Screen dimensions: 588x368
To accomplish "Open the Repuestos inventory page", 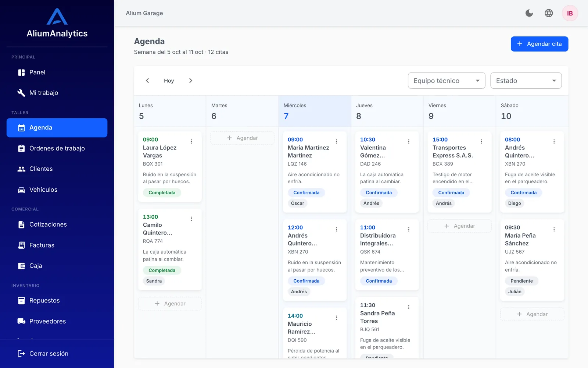I will 57,301.
